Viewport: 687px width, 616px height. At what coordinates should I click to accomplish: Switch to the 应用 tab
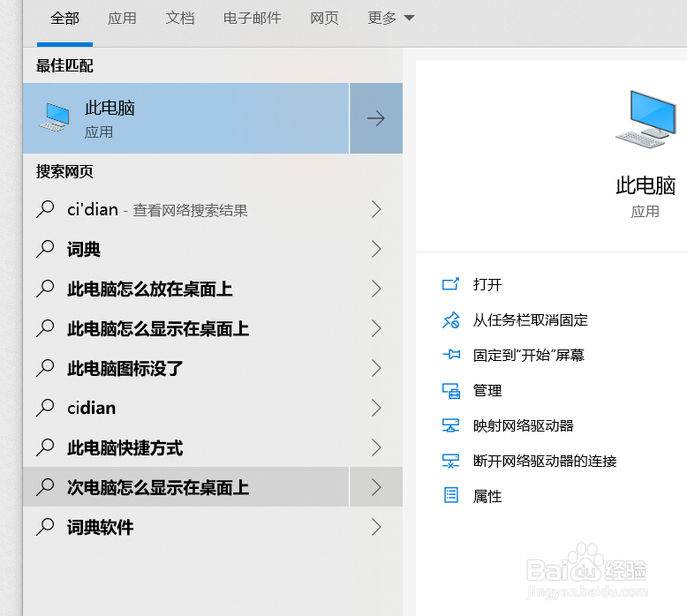click(x=122, y=19)
